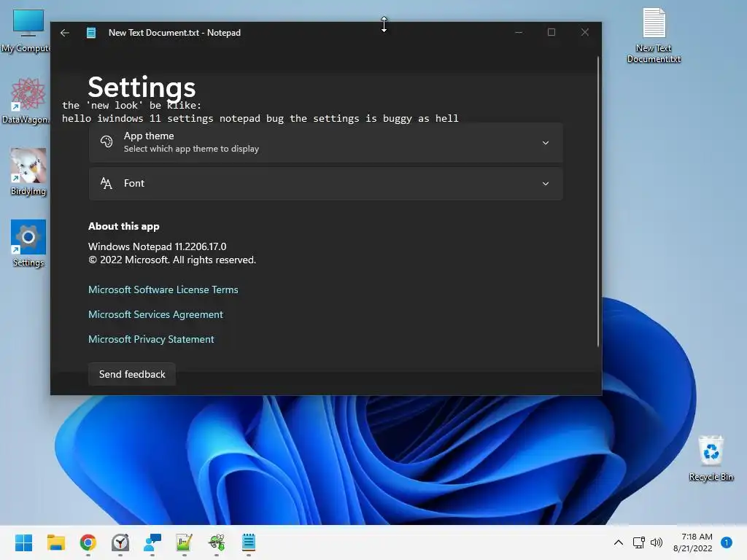Select the DataWagon desktop shortcut
The image size is (747, 560).
point(26,101)
